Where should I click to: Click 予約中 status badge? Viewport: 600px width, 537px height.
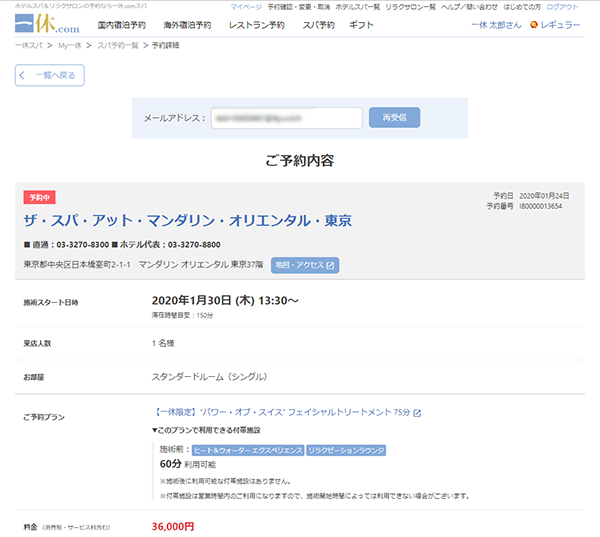click(39, 197)
